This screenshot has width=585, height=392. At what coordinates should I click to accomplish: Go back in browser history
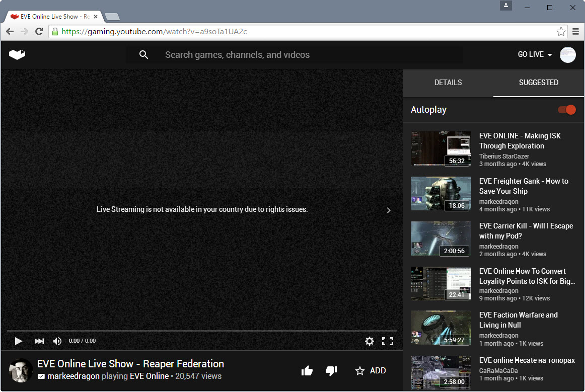(x=10, y=32)
